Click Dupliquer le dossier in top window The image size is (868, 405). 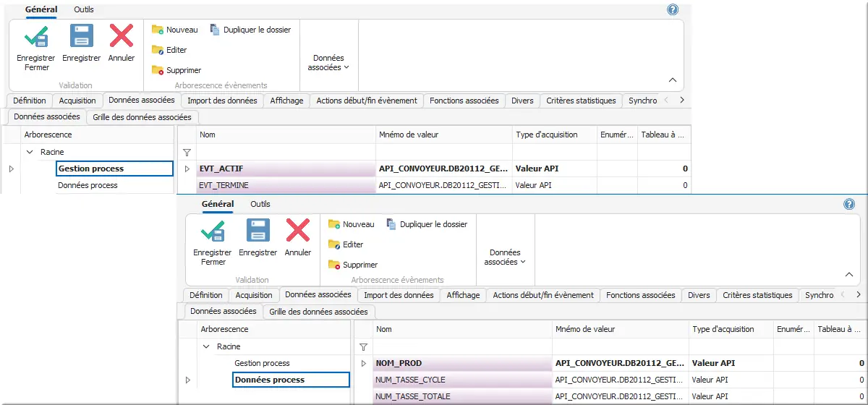[250, 30]
